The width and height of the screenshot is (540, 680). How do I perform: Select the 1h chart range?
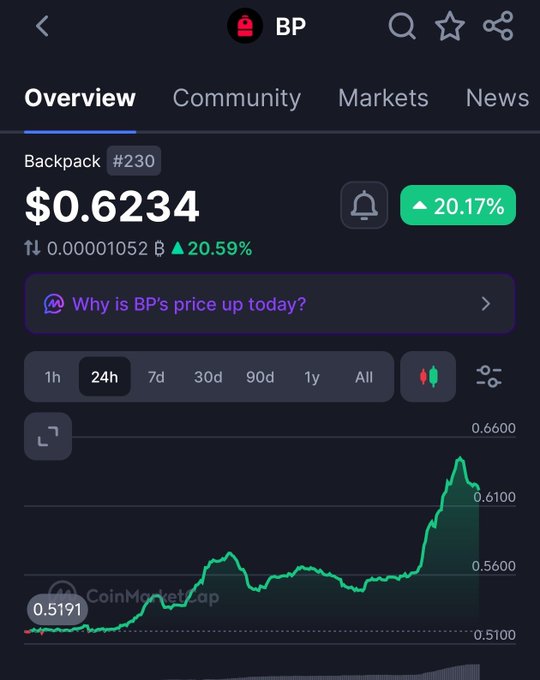click(52, 377)
